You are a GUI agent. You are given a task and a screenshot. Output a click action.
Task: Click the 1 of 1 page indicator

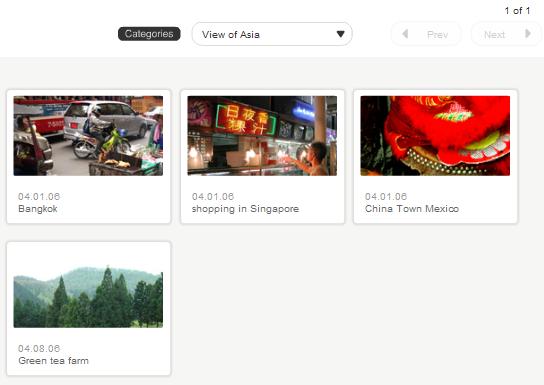coord(517,11)
